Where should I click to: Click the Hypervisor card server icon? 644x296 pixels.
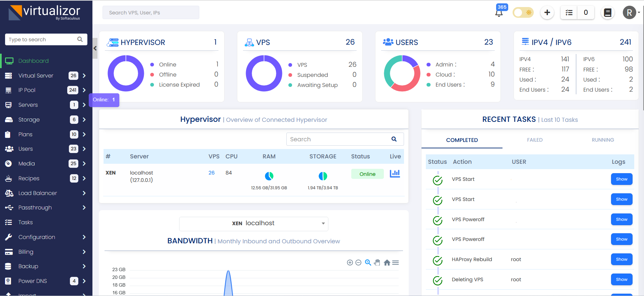[x=113, y=42]
